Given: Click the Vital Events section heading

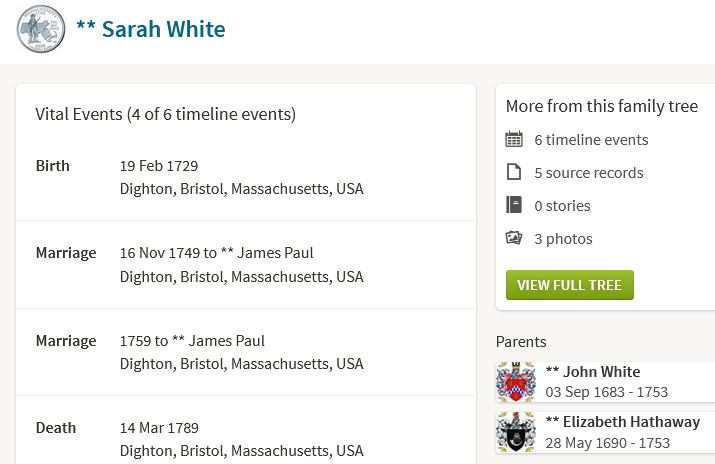Looking at the screenshot, I should pos(165,114).
